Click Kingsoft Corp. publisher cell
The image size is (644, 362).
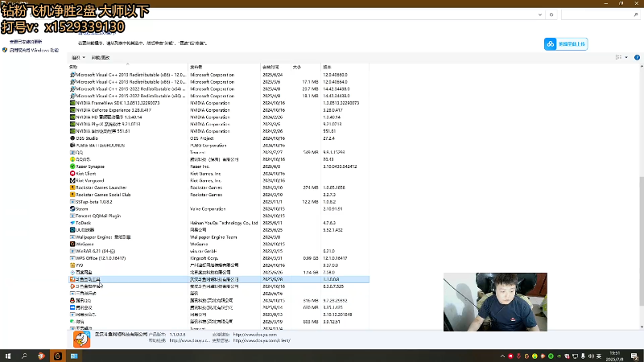click(x=204, y=258)
